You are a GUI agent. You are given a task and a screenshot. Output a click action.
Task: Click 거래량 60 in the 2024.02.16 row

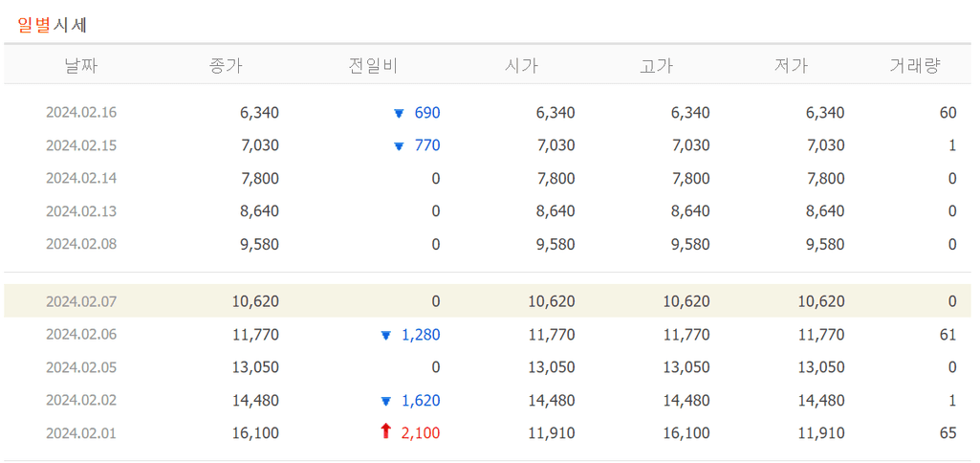948,113
